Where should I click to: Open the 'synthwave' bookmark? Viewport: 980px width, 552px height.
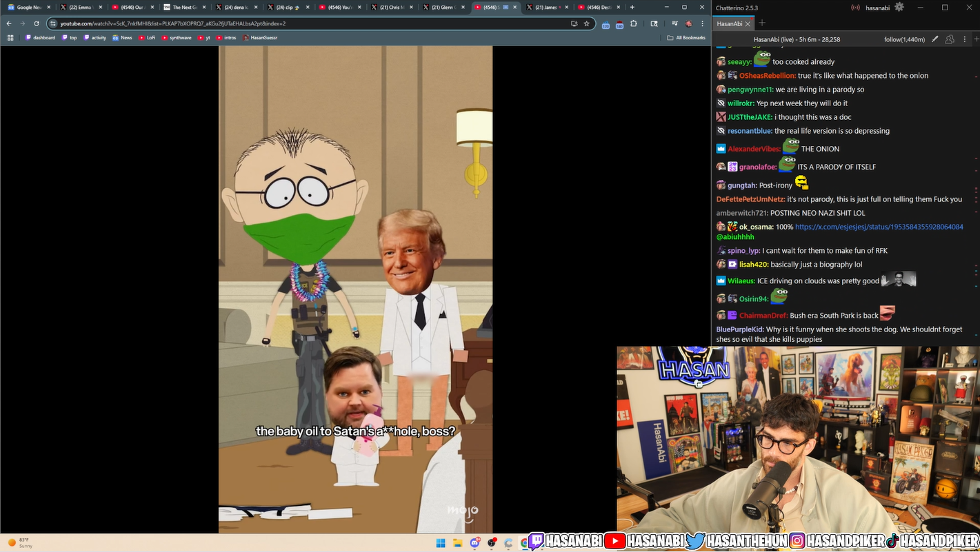(177, 38)
